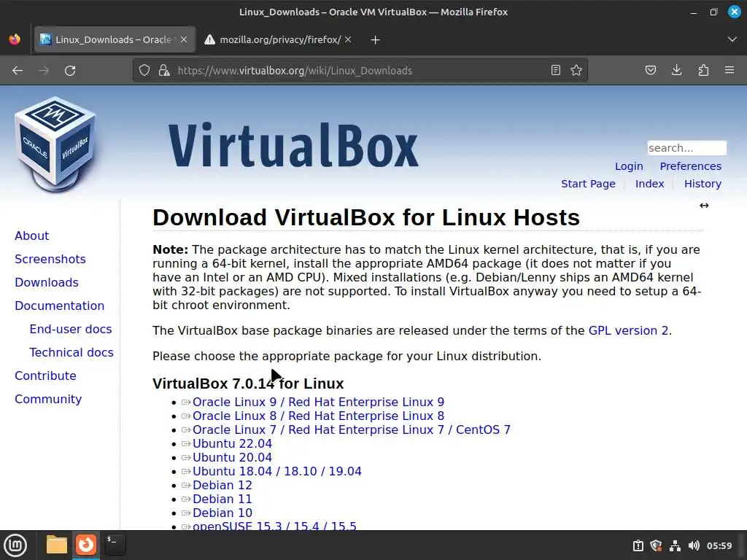Viewport: 747px width, 560px height.
Task: Download Ubuntu 18.04 / 18.10 / 19.04 package
Action: [276, 471]
